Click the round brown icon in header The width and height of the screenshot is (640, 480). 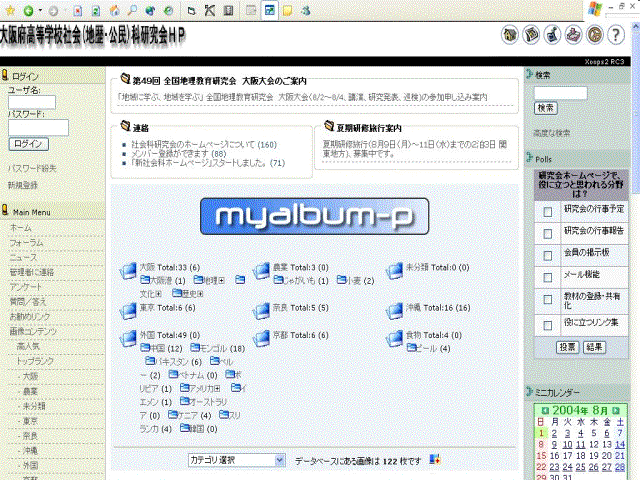point(595,35)
